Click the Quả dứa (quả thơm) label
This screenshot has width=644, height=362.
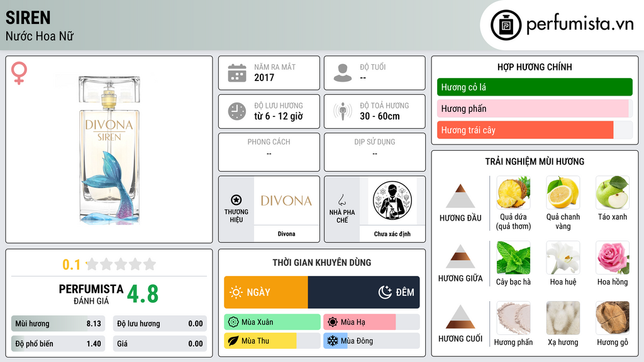(513, 222)
